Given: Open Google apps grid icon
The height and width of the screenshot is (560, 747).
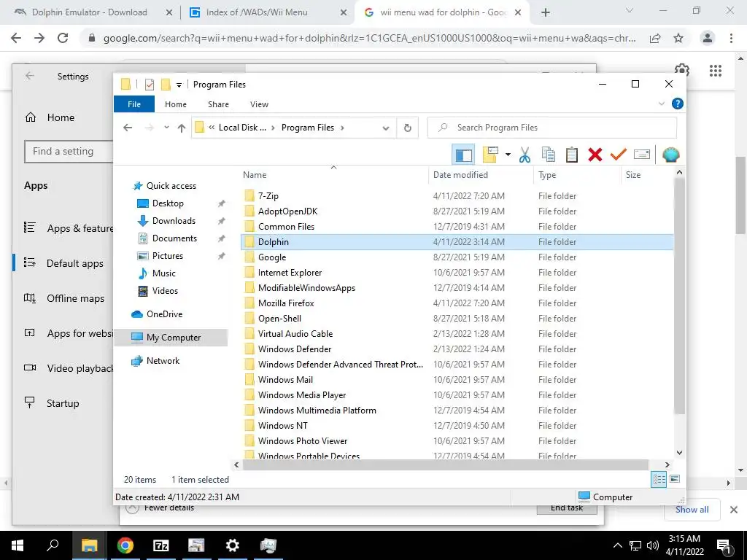Looking at the screenshot, I should pyautogui.click(x=716, y=71).
